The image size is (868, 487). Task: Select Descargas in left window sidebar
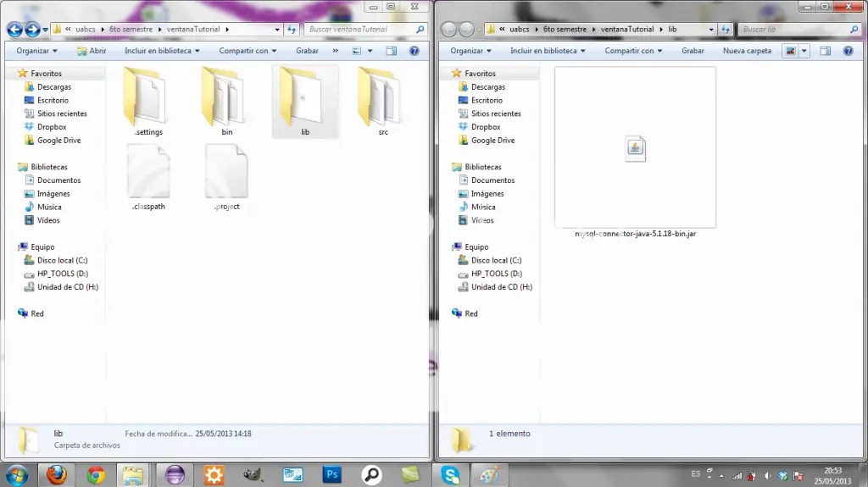pos(54,87)
